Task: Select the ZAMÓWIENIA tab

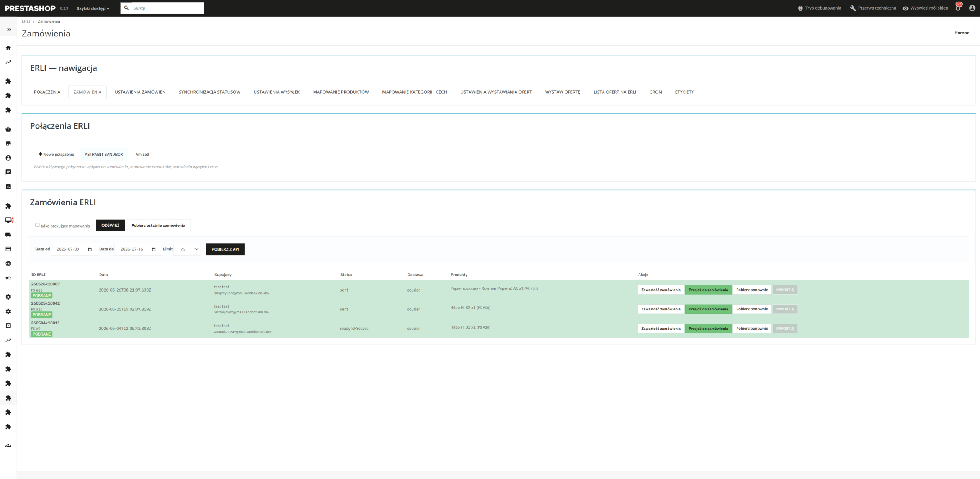Action: coord(87,92)
